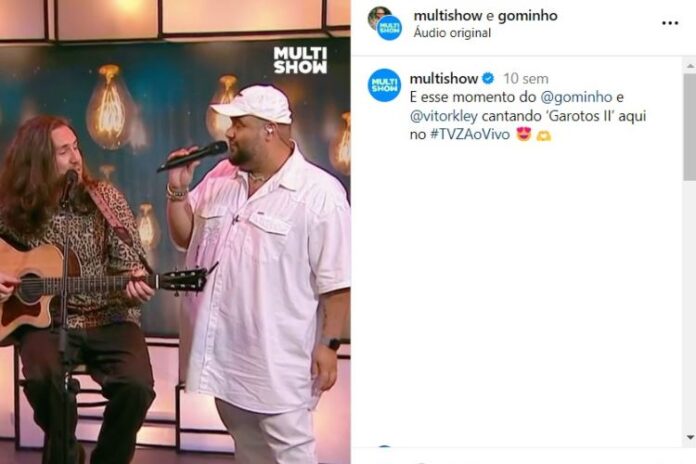The image size is (696, 464).
Task: Open the @vitorkley mention in caption
Action: click(x=444, y=116)
